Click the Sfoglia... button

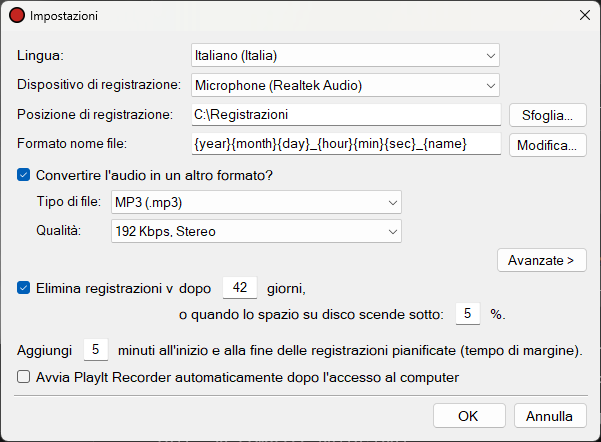[x=548, y=115]
